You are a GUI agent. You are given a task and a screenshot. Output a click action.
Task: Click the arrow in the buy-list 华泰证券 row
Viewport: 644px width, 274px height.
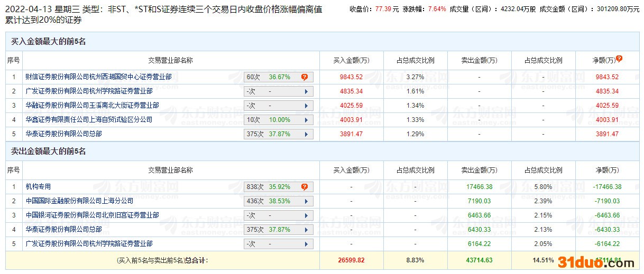pyautogui.click(x=306, y=134)
